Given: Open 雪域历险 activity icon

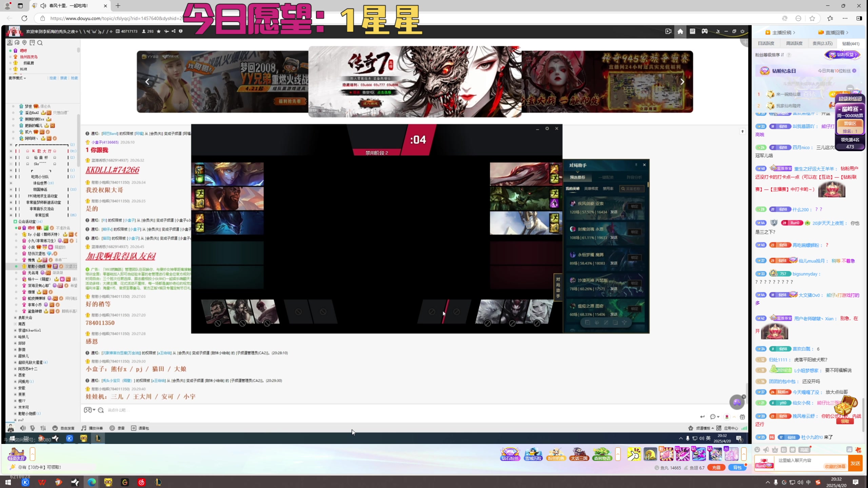Looking at the screenshot, I should pos(533,454).
